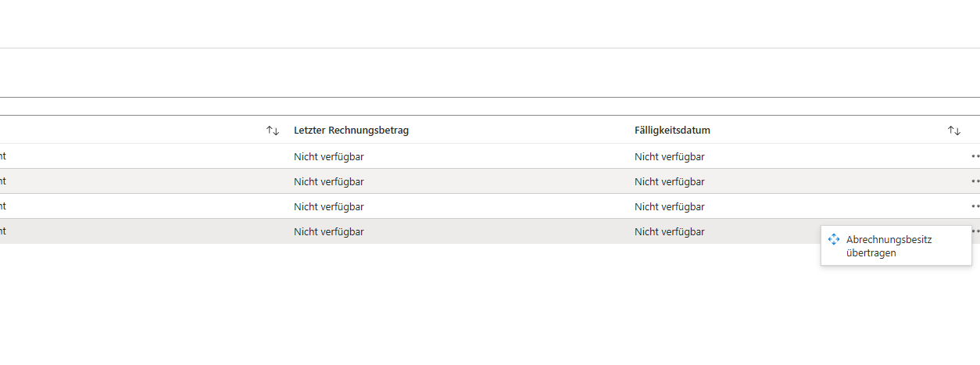Viewport: 980px width, 365px height.
Task: Click first row's 'Nicht verfügbar' under Fälligkeitsdatum
Action: coord(670,156)
